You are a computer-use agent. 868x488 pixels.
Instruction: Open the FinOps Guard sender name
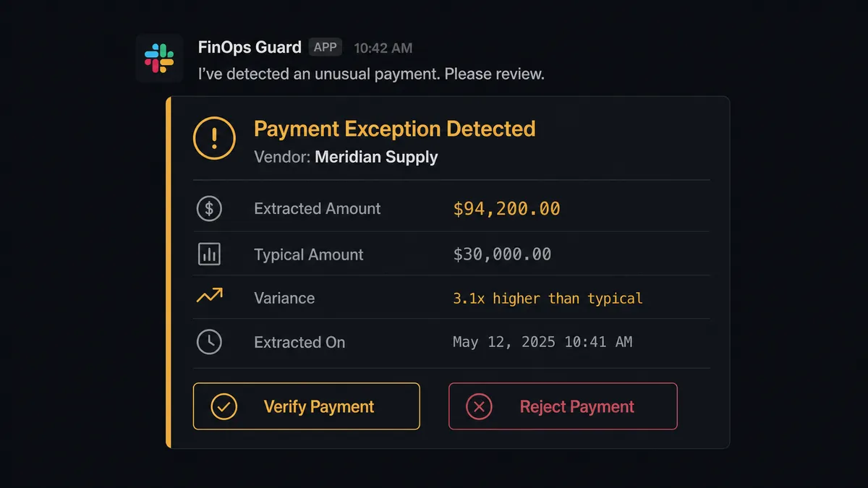point(250,48)
